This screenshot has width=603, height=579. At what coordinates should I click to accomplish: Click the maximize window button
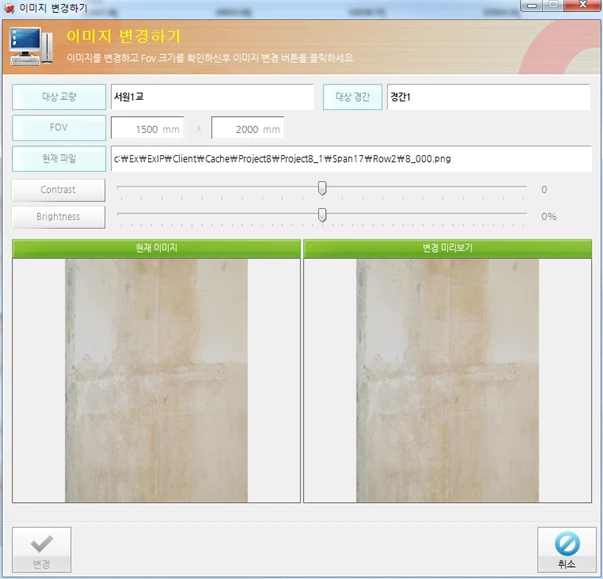click(554, 5)
